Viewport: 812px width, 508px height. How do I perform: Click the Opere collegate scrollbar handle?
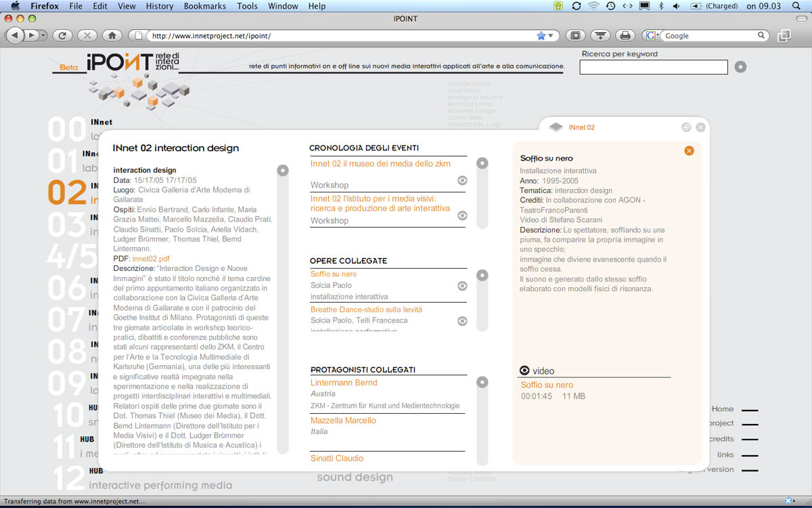pos(482,275)
